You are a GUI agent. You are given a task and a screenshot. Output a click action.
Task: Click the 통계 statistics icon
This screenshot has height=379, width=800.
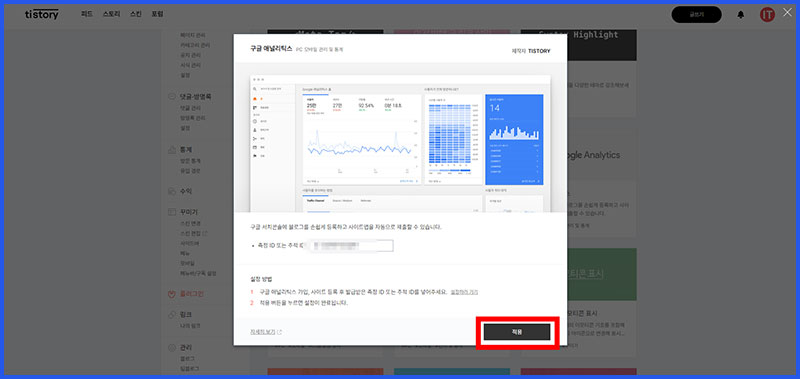(x=172, y=150)
